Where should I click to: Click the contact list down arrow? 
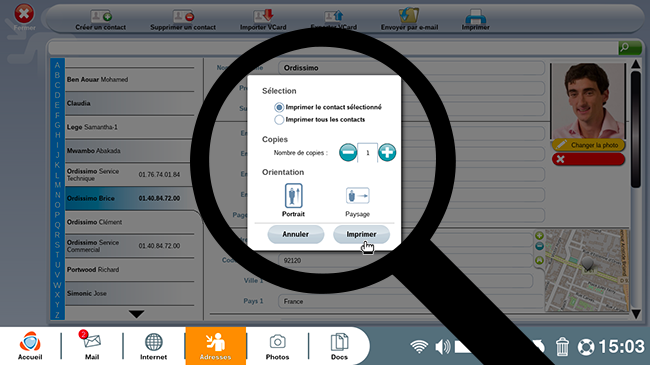pos(136,314)
